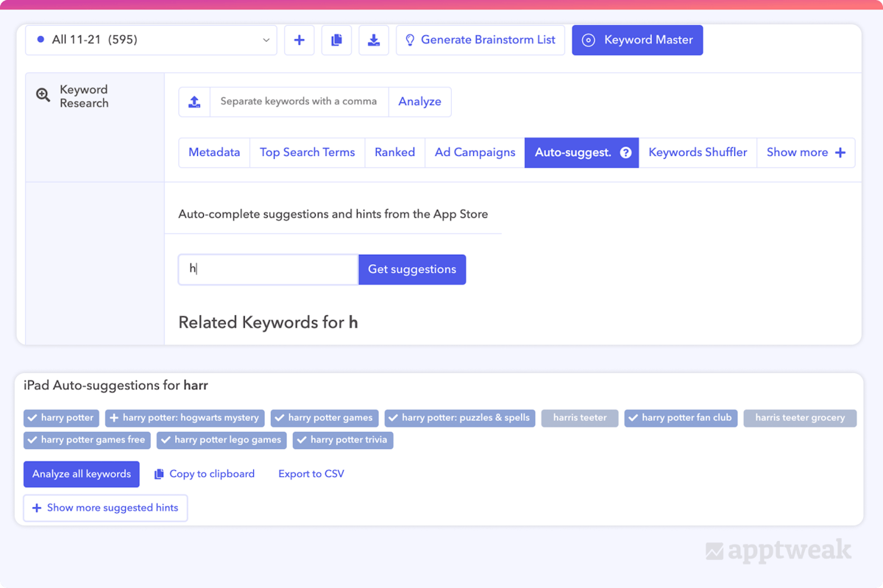Click the plus icon beside the keyword list dropdown
The image size is (883, 588).
tap(299, 40)
